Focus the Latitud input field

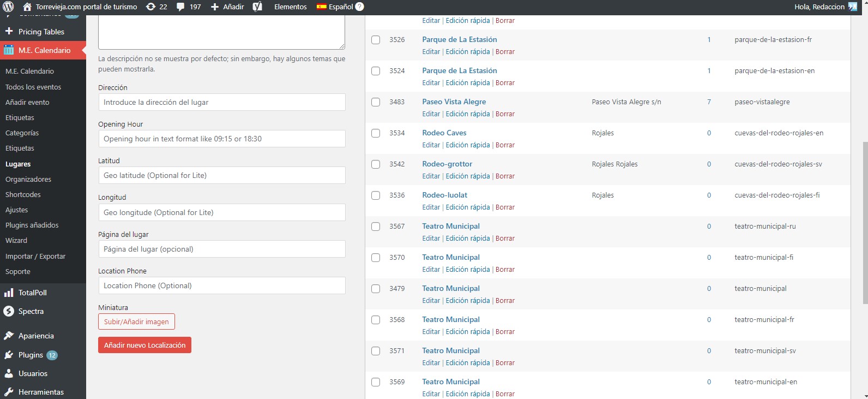point(221,175)
